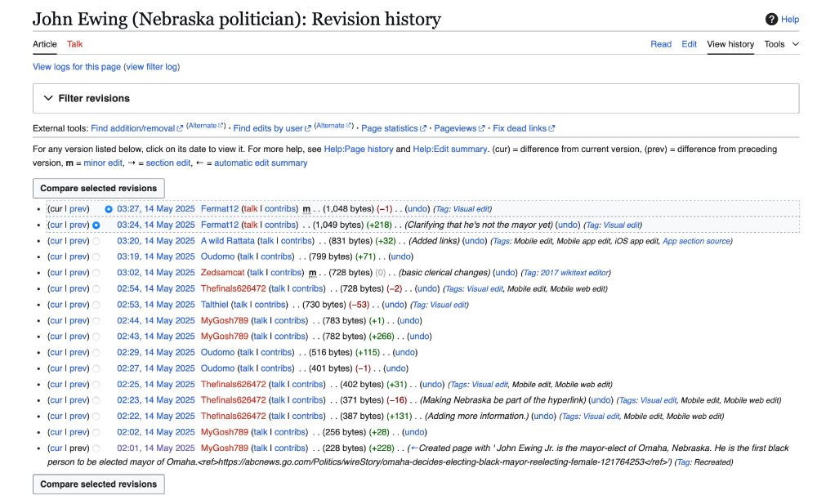Screen dimensions: 817x504
Task: Choose the radio button for 02:29 revision
Action: click(x=96, y=353)
